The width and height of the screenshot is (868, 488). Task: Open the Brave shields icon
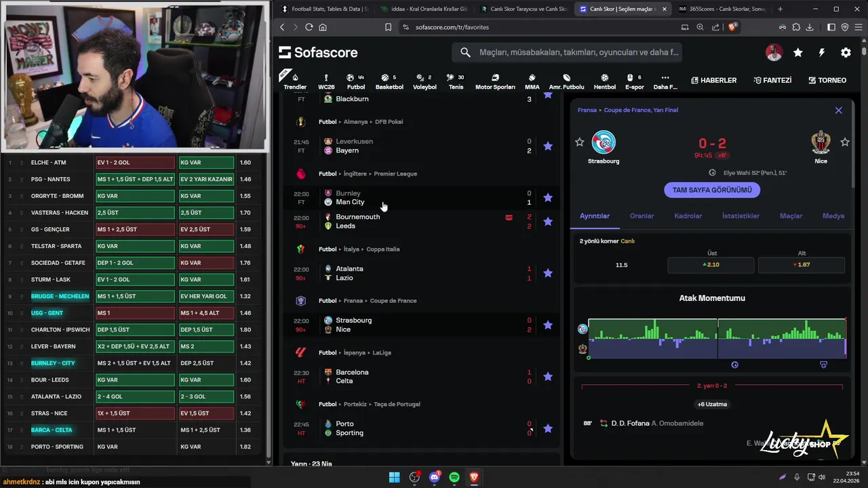pos(732,27)
